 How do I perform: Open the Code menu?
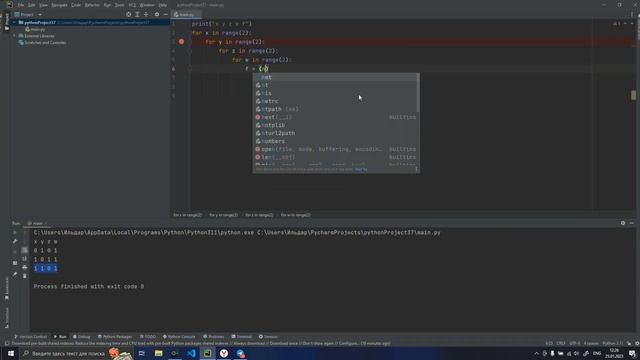point(76,5)
